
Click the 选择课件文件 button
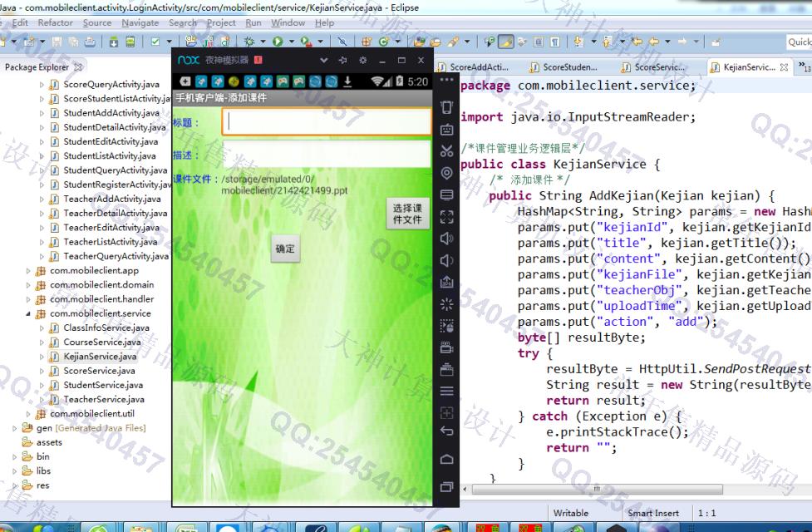407,214
